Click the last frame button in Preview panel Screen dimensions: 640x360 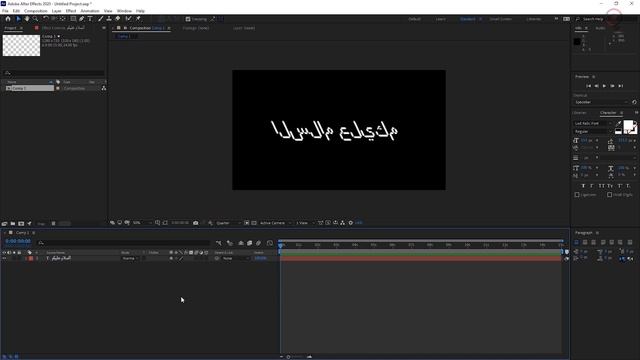(x=620, y=86)
